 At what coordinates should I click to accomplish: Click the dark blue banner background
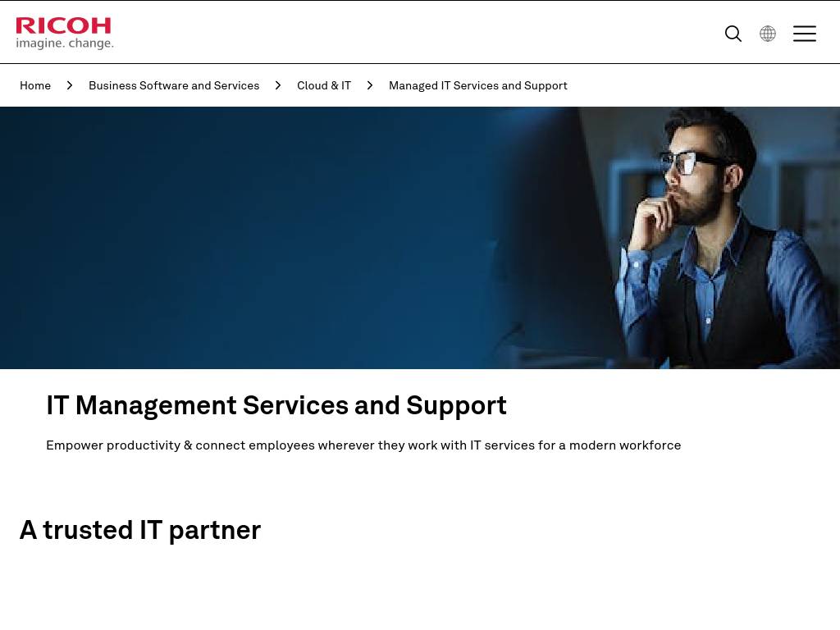click(x=241, y=235)
